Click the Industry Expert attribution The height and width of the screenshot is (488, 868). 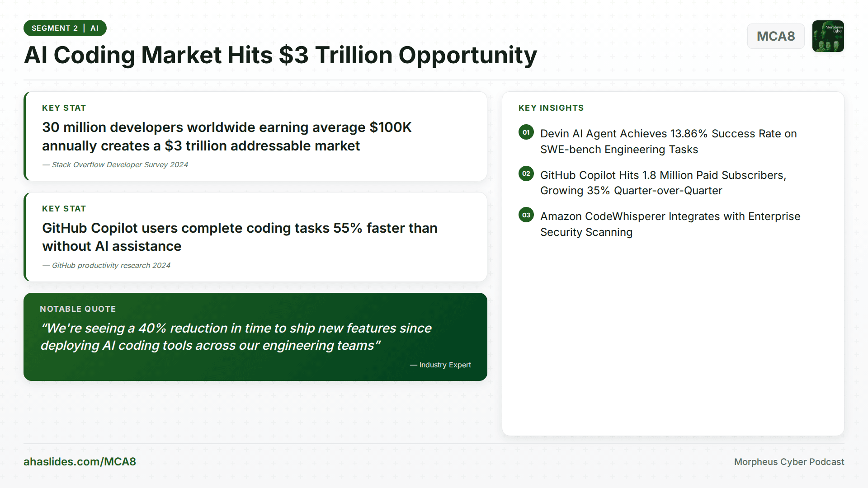click(440, 365)
